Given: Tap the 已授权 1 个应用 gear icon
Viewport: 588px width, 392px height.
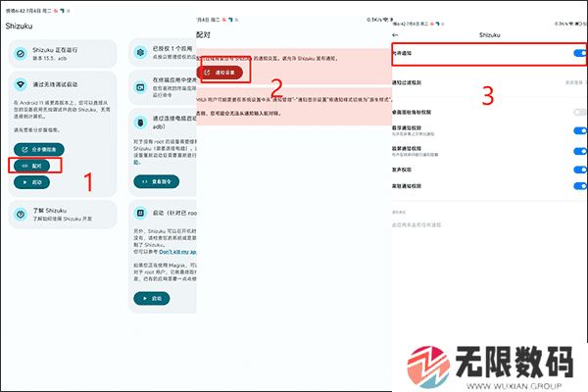Looking at the screenshot, I should coord(140,53).
